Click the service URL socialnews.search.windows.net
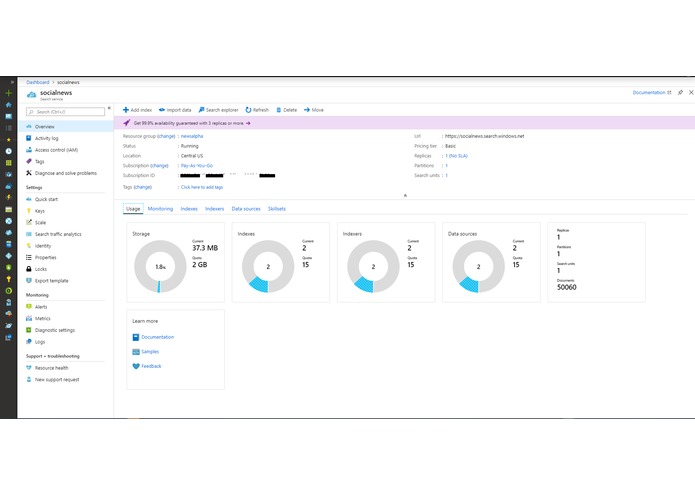 [x=484, y=136]
